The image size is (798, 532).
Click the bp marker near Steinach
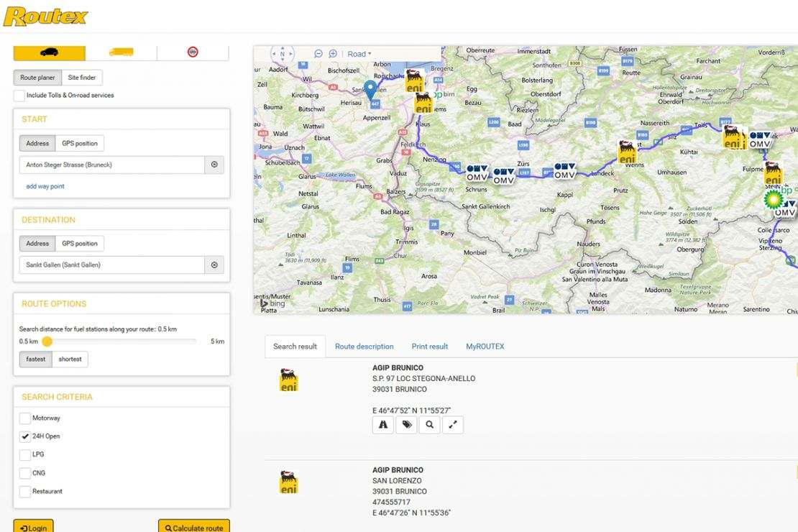[774, 199]
